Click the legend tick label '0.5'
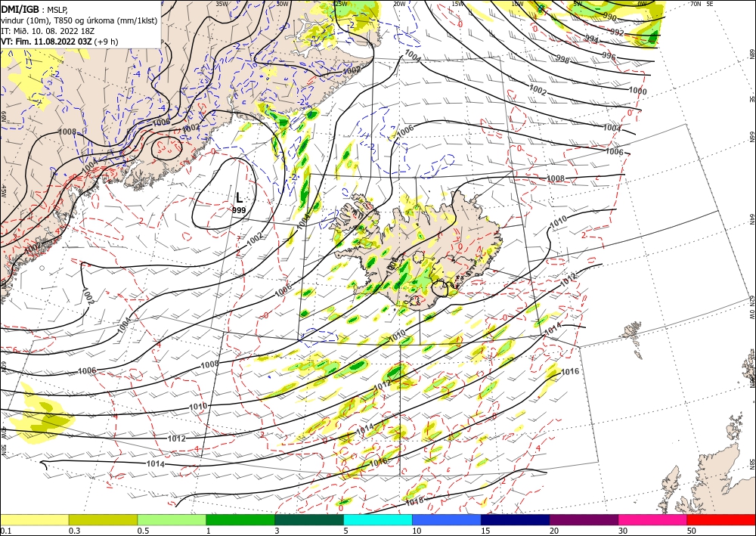Viewport: 756px width, 536px height. point(143,531)
